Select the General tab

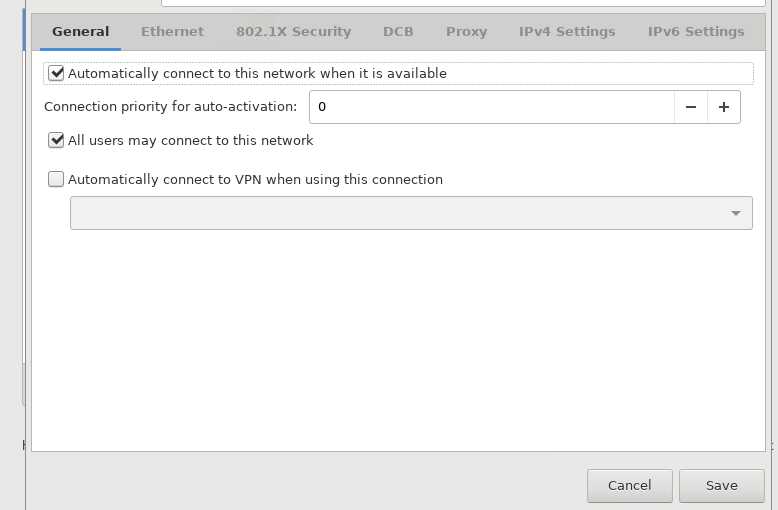tap(80, 32)
